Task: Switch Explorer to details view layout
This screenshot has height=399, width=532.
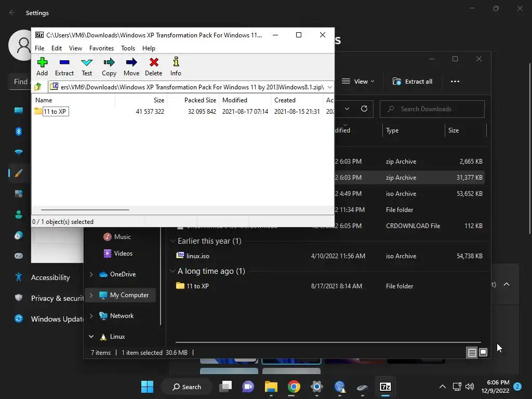Action: (472, 353)
